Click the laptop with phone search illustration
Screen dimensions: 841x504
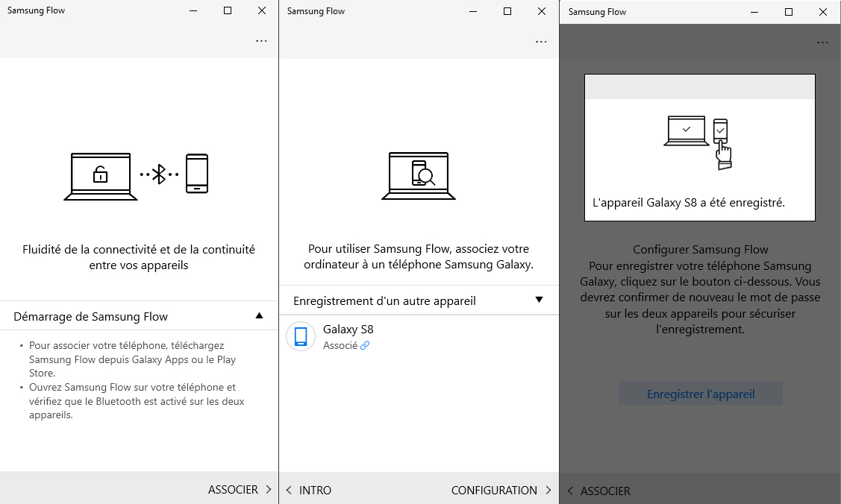coord(419,176)
